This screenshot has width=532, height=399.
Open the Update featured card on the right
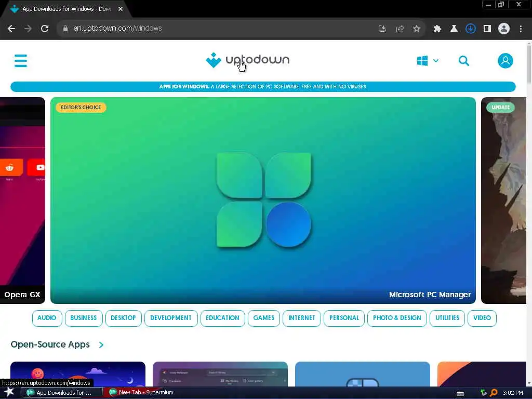click(503, 200)
